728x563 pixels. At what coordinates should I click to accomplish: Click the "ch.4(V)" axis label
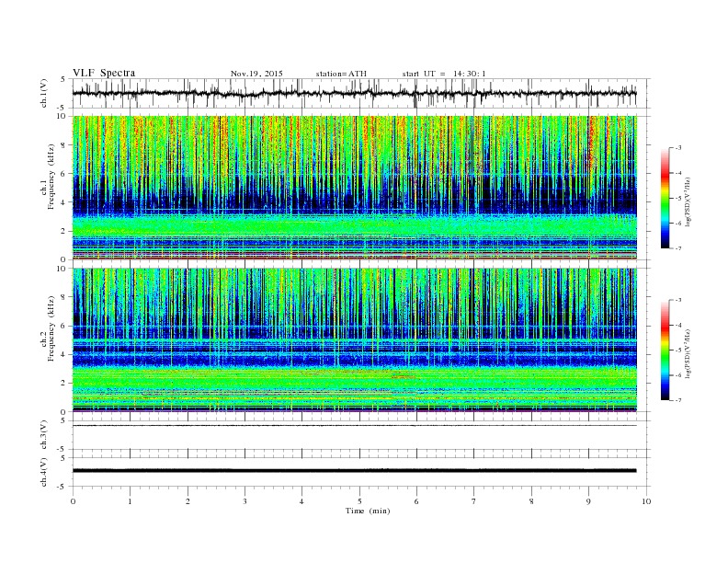pos(44,472)
